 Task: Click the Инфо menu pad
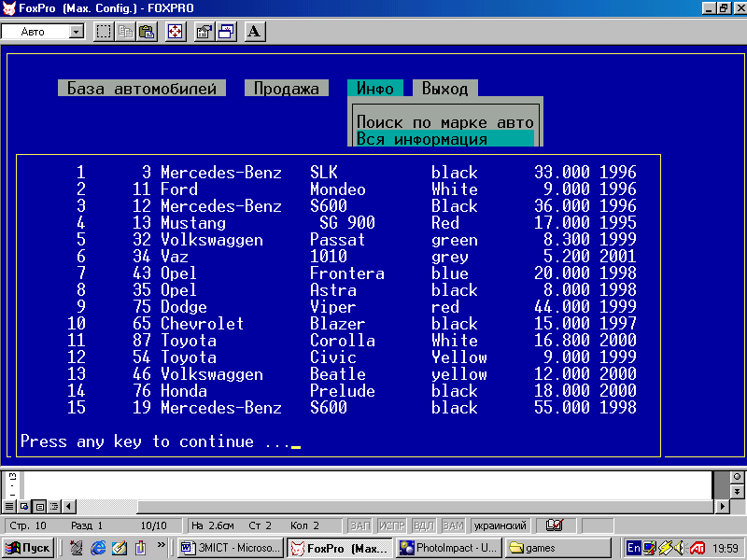coord(375,88)
